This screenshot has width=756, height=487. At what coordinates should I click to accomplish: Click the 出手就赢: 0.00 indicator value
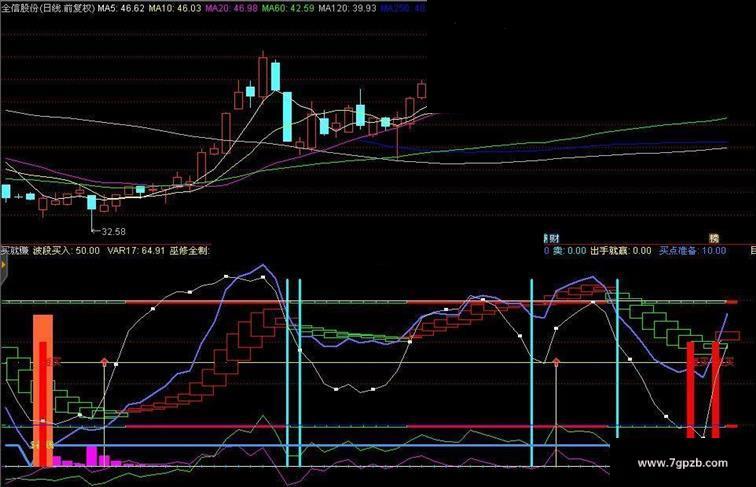[x=621, y=251]
